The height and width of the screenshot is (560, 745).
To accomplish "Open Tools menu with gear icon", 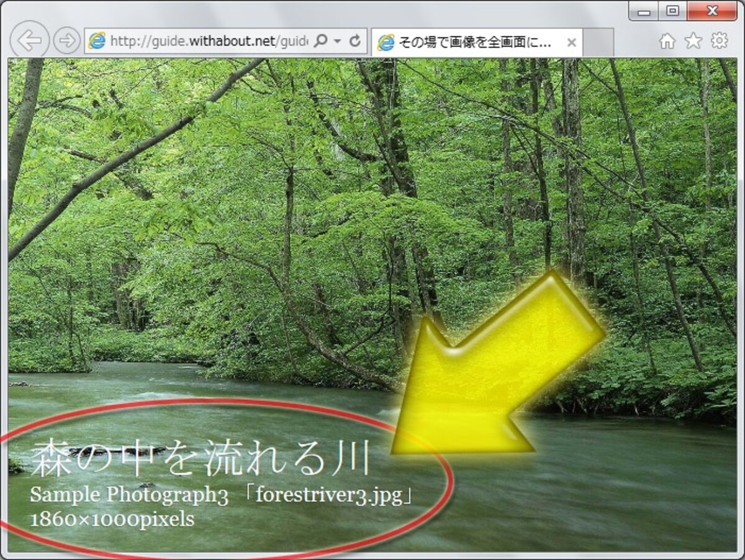I will 720,41.
